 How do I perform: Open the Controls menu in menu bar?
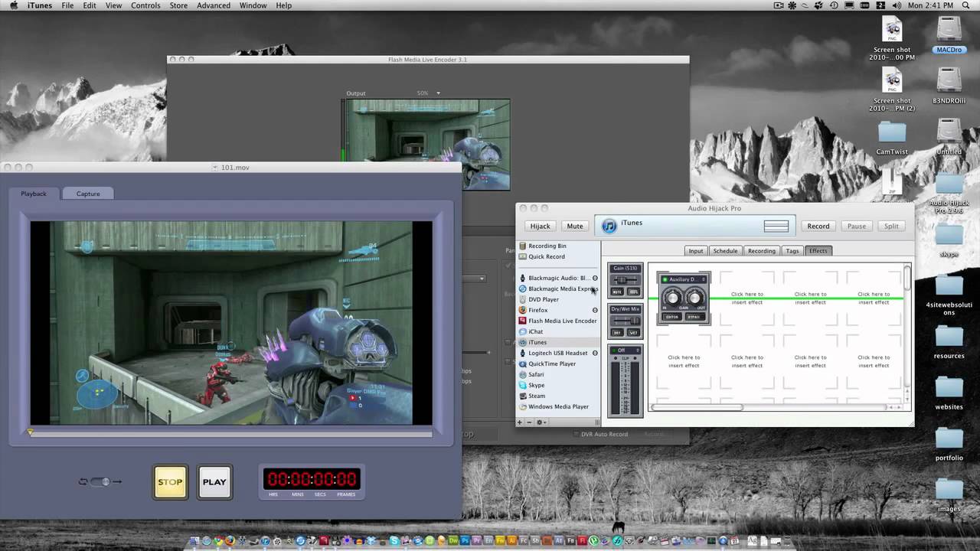(x=145, y=5)
